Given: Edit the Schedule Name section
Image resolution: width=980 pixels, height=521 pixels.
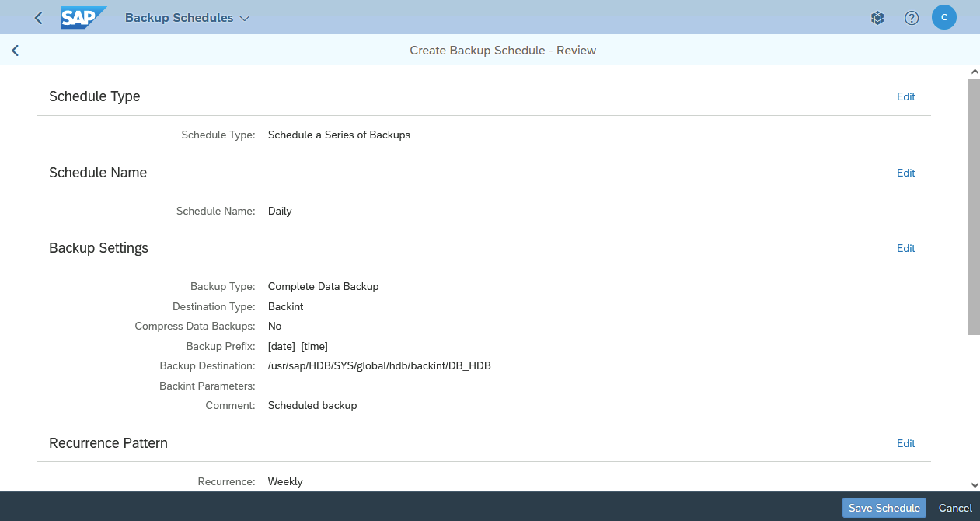Looking at the screenshot, I should pos(905,173).
